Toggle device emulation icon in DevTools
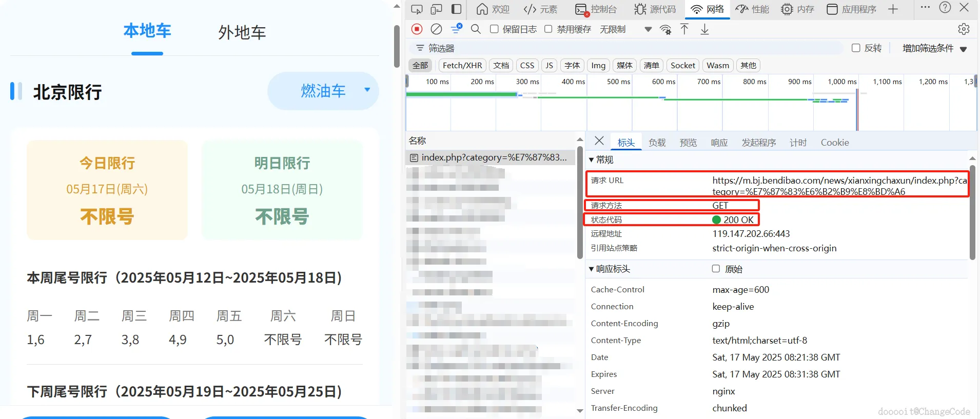The width and height of the screenshot is (980, 419). click(436, 9)
